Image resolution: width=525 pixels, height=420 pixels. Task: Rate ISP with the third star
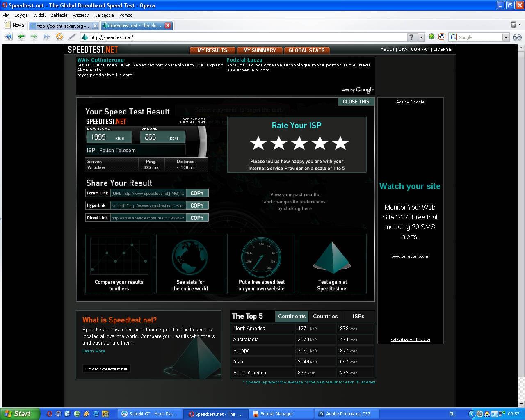tap(299, 143)
